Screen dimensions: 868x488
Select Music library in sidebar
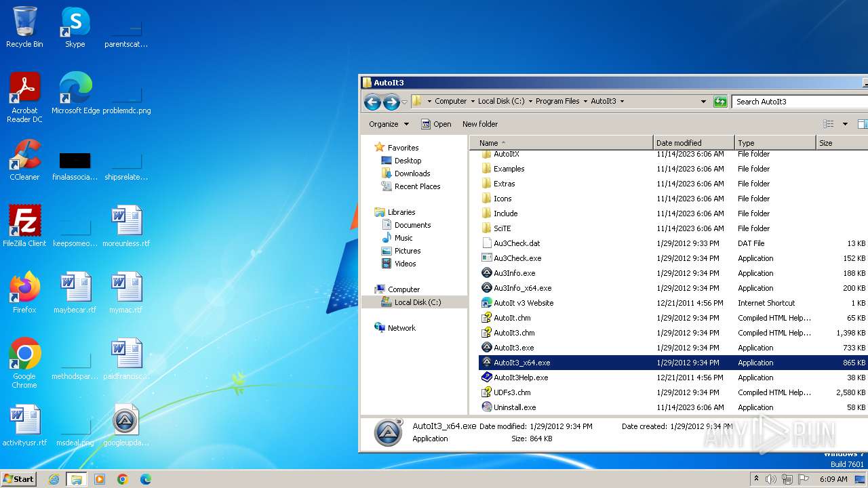coord(397,238)
